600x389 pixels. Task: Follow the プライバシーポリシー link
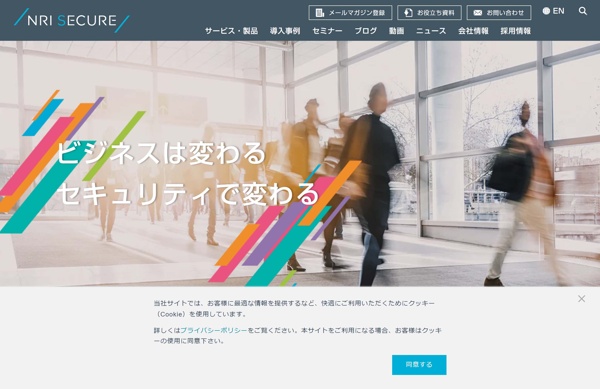pyautogui.click(x=214, y=330)
